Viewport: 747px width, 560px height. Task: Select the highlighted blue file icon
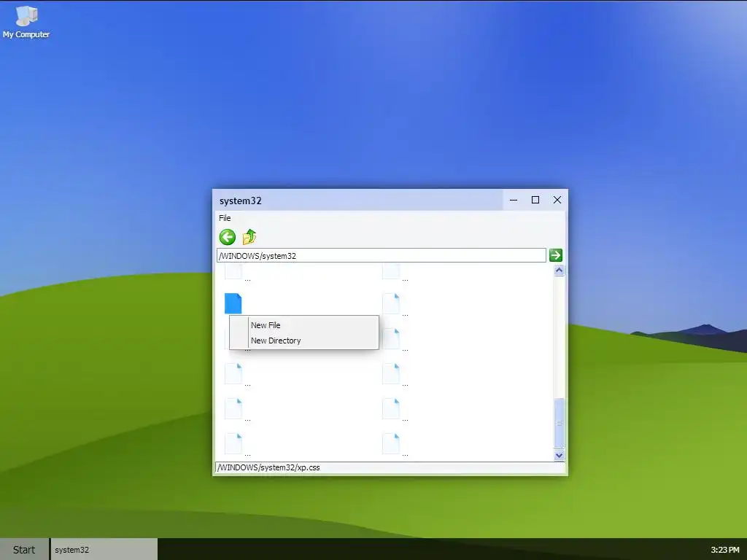(x=233, y=303)
